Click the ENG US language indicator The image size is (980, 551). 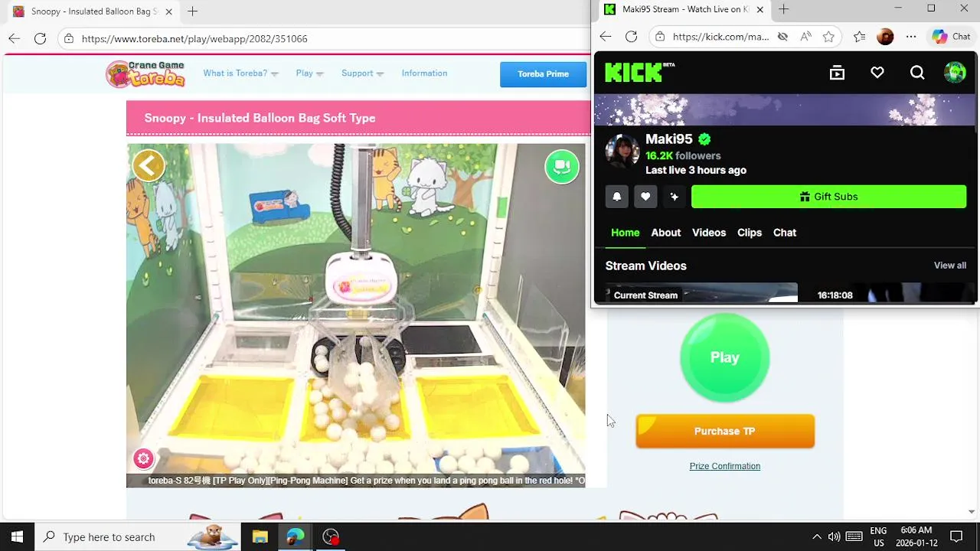tap(878, 536)
